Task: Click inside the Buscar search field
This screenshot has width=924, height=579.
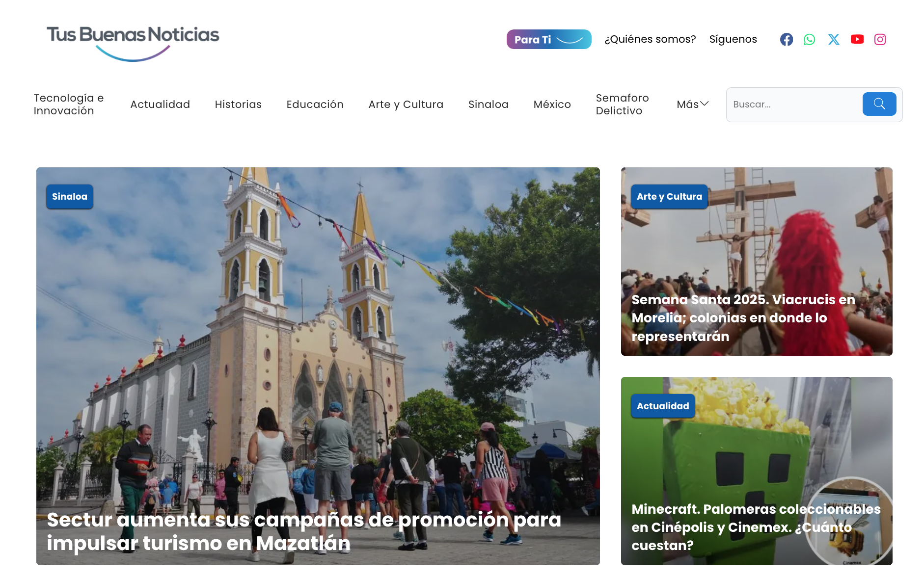Action: coord(794,104)
